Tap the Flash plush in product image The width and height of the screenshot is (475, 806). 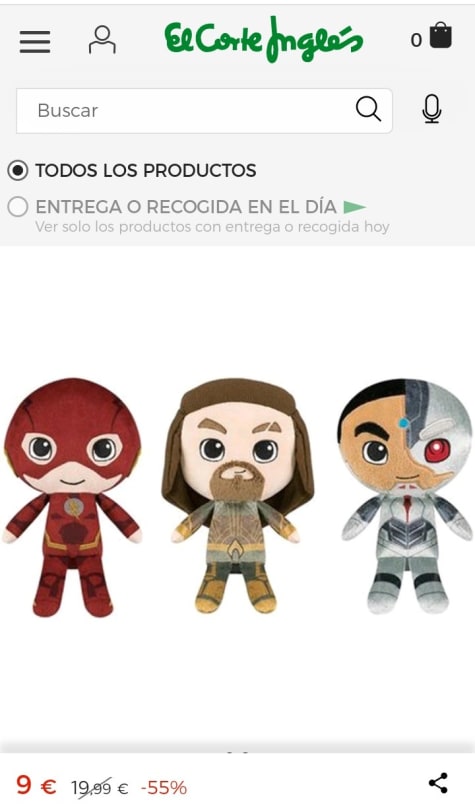pyautogui.click(x=72, y=497)
